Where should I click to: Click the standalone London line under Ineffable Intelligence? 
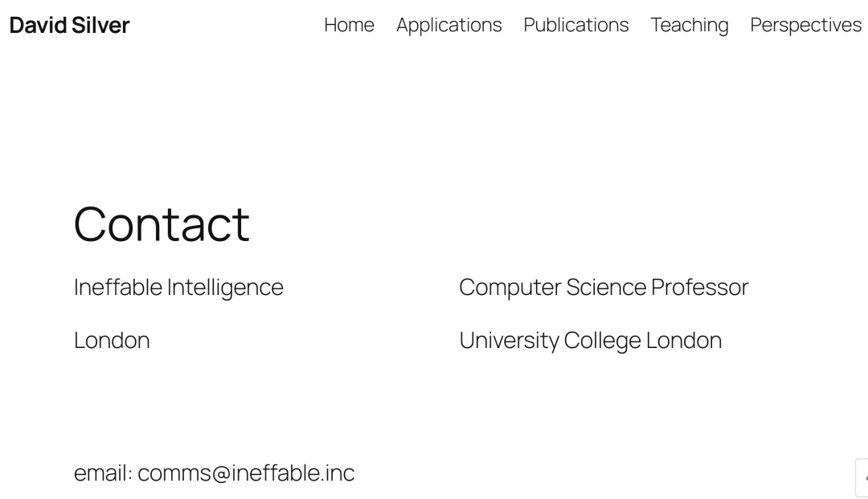point(112,340)
